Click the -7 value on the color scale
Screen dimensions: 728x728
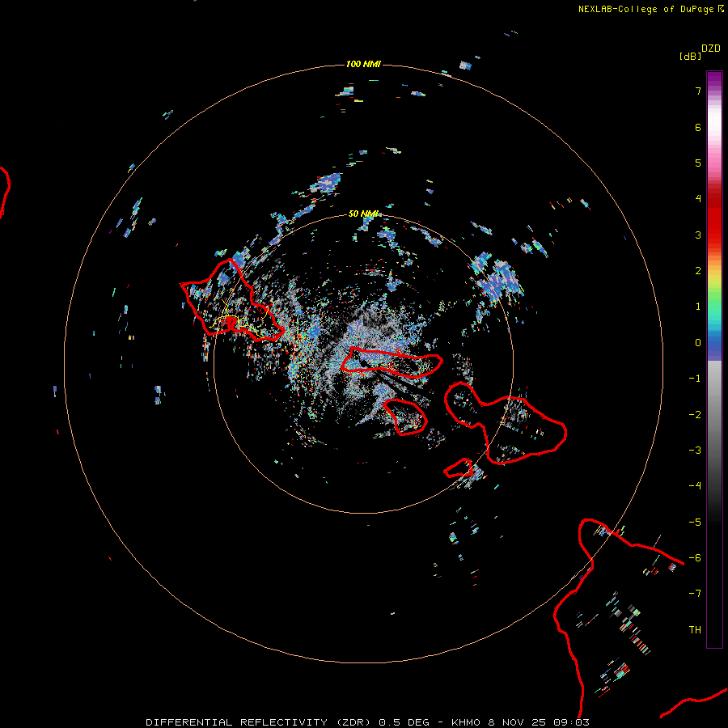(695, 594)
